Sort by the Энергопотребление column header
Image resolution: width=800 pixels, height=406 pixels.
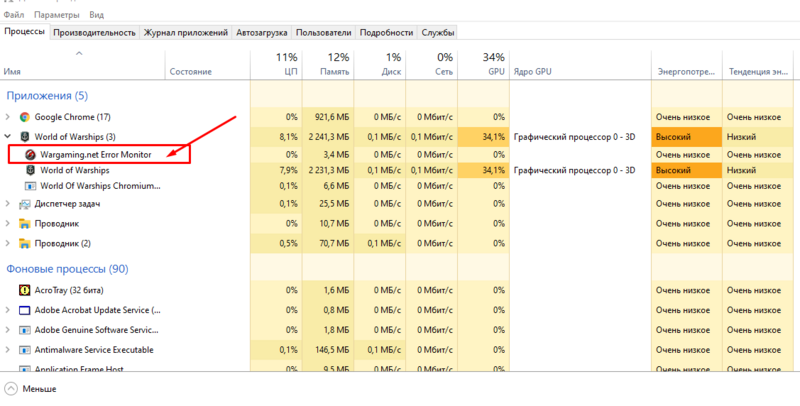tap(687, 65)
